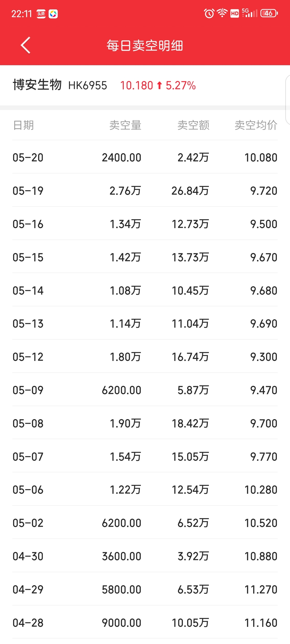290x644 pixels.
Task: Tap the red up-arrow beside 10.180
Action: click(160, 85)
